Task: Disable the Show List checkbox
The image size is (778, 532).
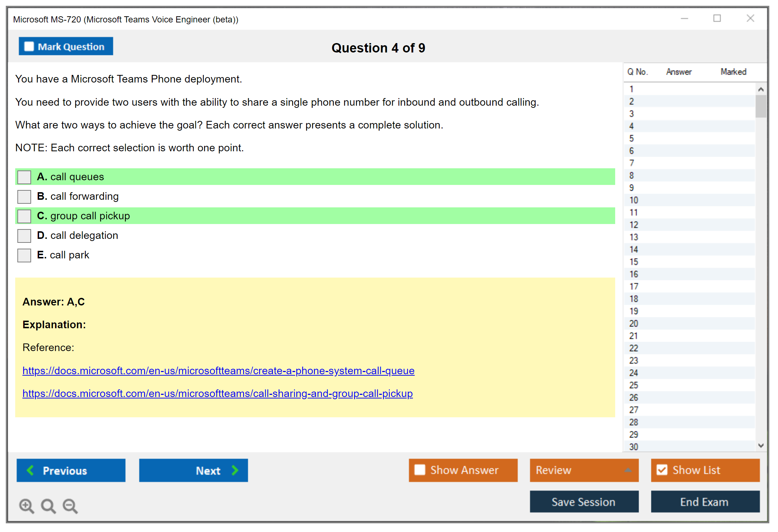Action: pos(662,470)
